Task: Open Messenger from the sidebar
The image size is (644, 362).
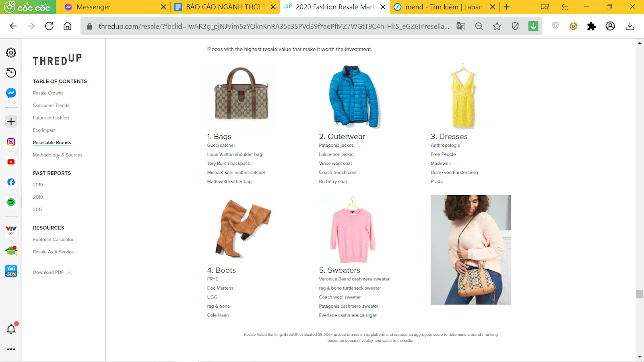Action: pos(11,93)
